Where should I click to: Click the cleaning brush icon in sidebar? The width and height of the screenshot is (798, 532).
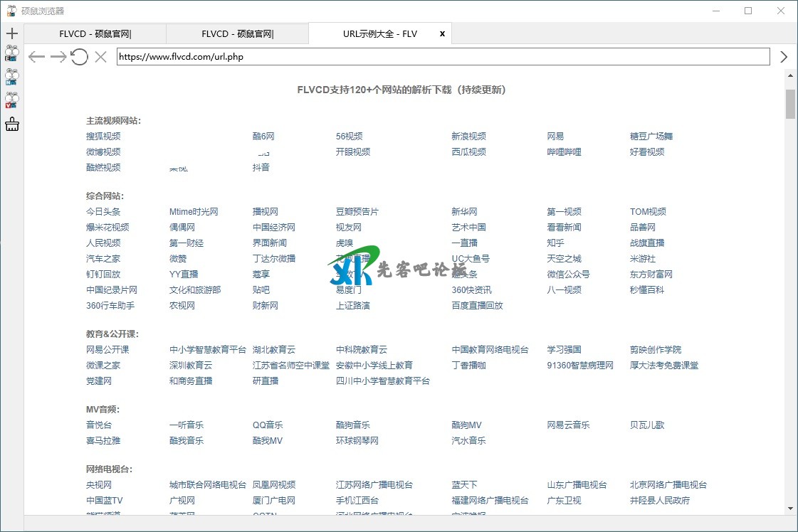[11, 124]
